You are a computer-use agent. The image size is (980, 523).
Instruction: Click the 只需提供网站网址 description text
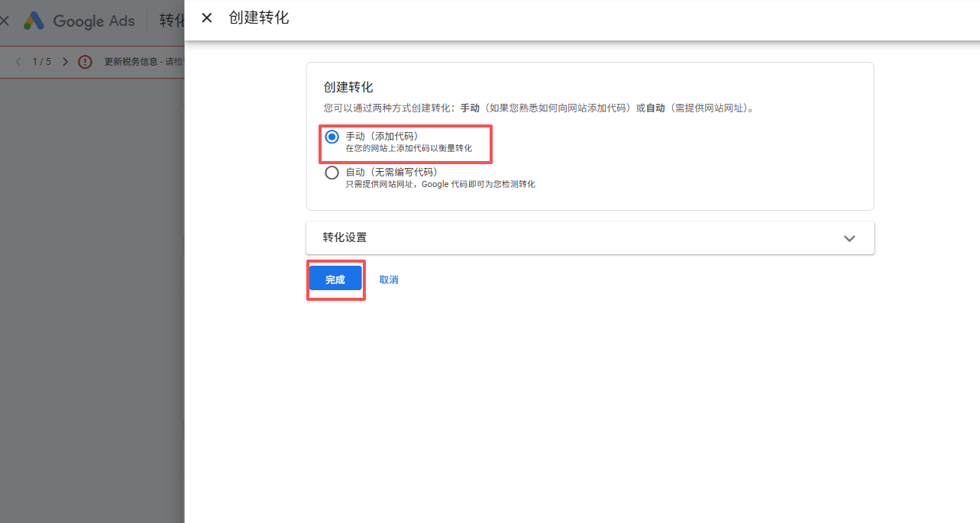pos(440,184)
